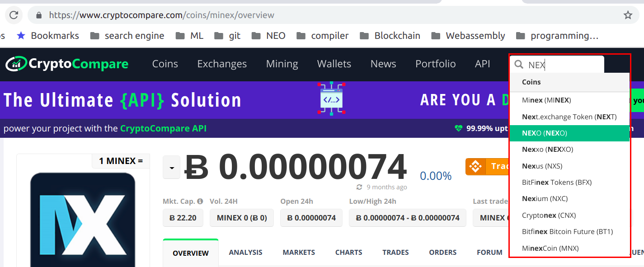Open the CryptoCompare API link
Viewport: 644px width, 267px height.
[163, 129]
